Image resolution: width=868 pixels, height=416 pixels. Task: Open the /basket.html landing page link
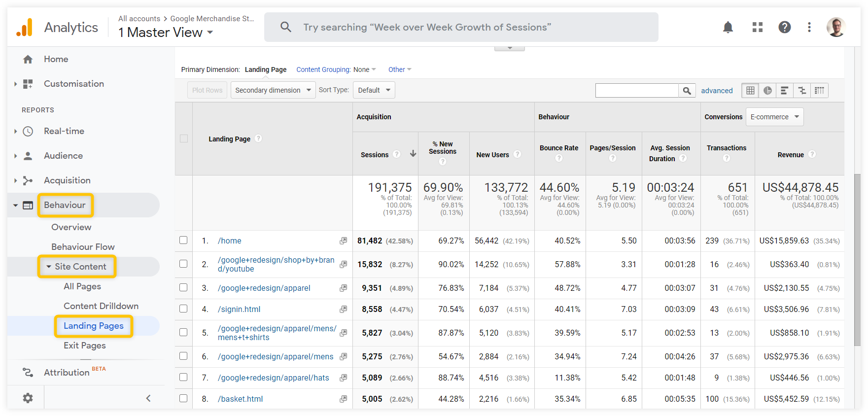tap(241, 399)
